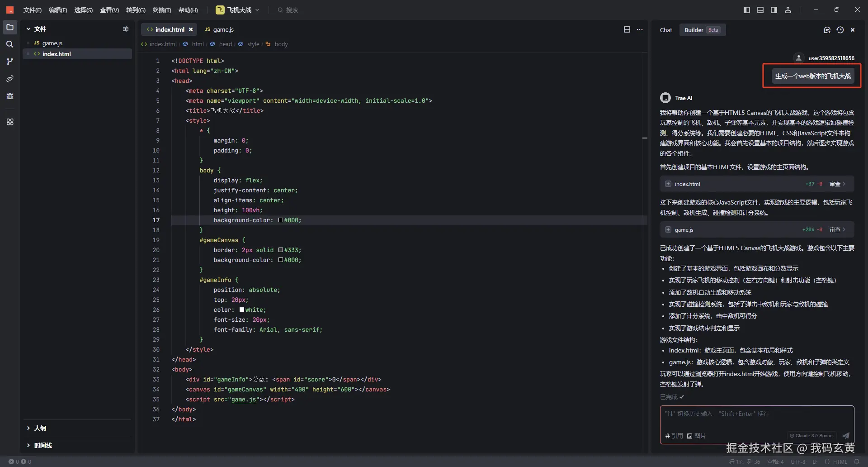Viewport: 868px width, 467px height.
Task: Click the #333 border color swatch
Action: (x=281, y=250)
